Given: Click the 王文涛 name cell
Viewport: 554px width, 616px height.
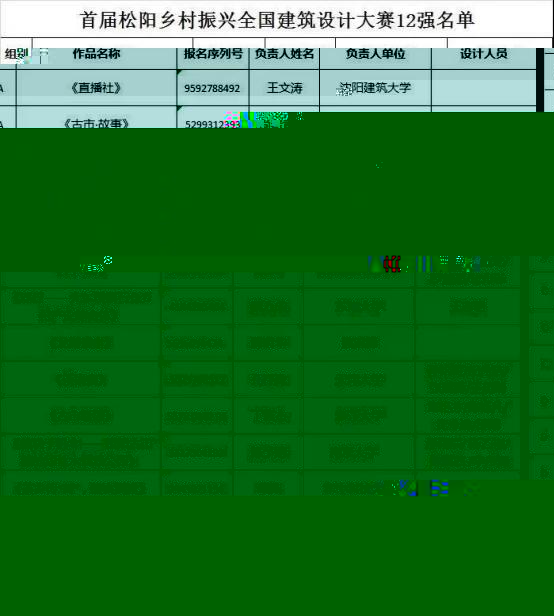Looking at the screenshot, I should 284,88.
